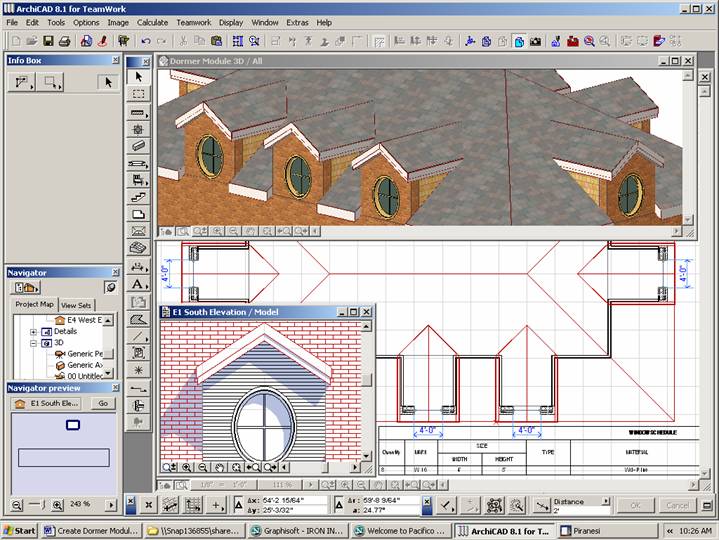Switch to the Project Map tab

pyautogui.click(x=34, y=304)
